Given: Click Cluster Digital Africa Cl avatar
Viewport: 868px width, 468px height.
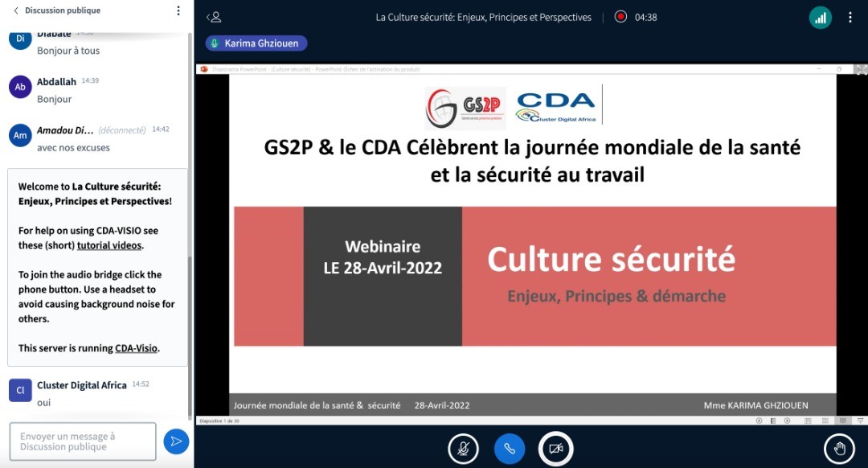Looking at the screenshot, I should pos(20,391).
